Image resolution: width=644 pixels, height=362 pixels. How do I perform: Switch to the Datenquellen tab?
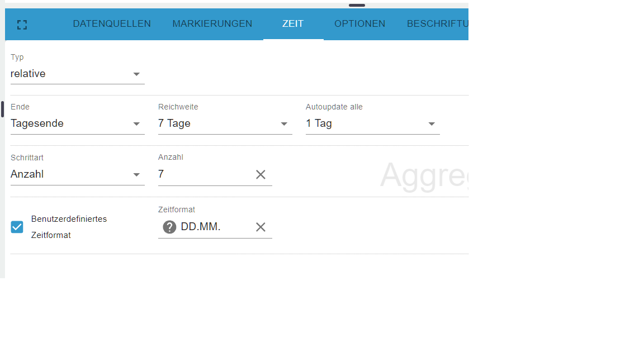112,24
